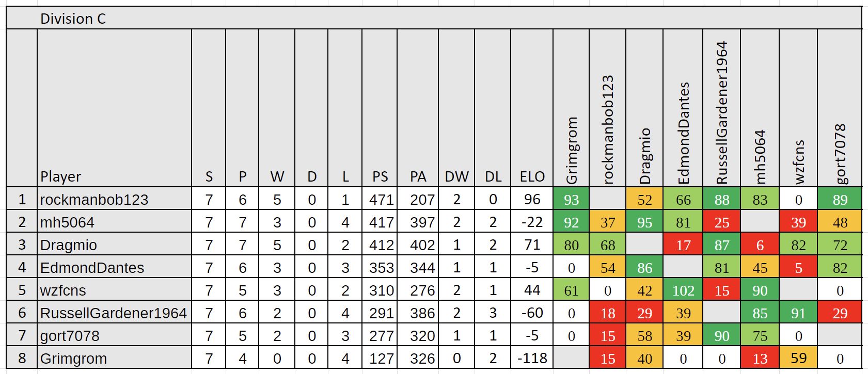Select the rockmanbob123 player name in row 1

click(94, 200)
